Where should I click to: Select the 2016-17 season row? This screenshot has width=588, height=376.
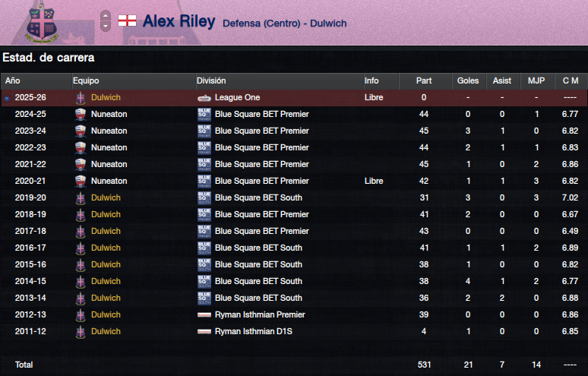(294, 248)
